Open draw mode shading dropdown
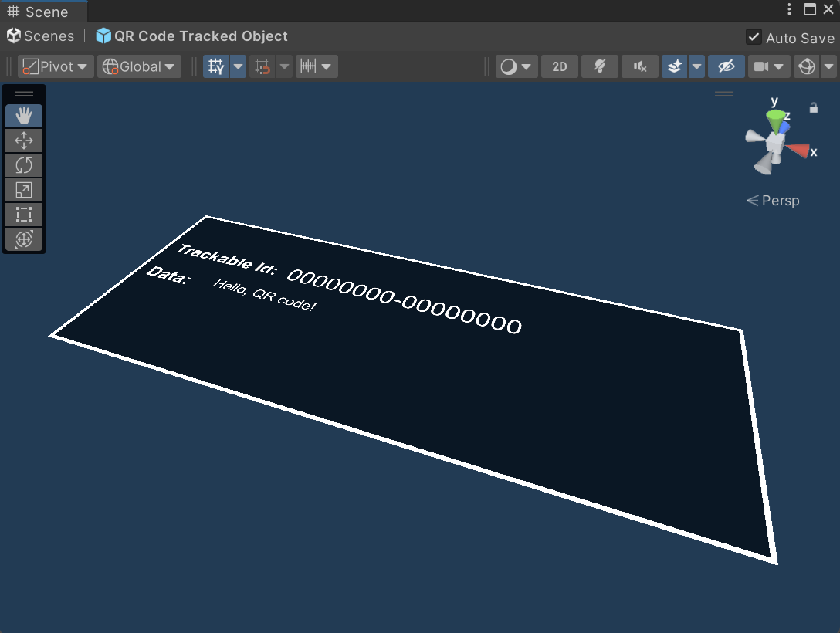840x633 pixels. point(517,66)
